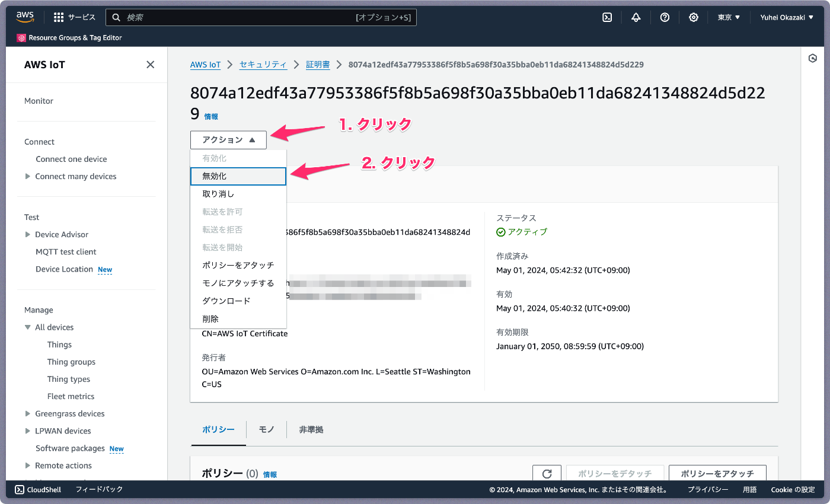The height and width of the screenshot is (504, 830).
Task: Go to AWS IoT breadcrumb
Action: point(205,65)
